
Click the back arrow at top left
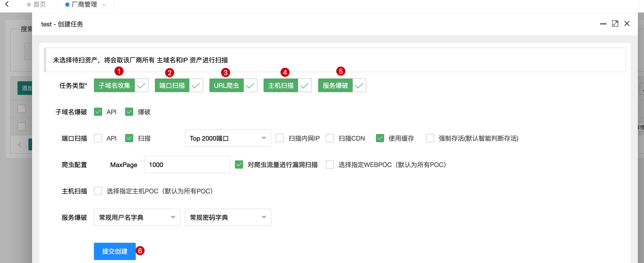(x=7, y=4)
